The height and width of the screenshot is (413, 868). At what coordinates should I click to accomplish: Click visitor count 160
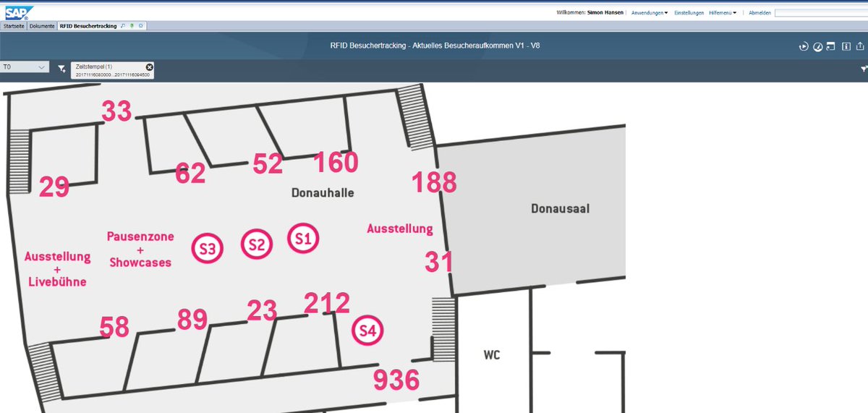[336, 162]
